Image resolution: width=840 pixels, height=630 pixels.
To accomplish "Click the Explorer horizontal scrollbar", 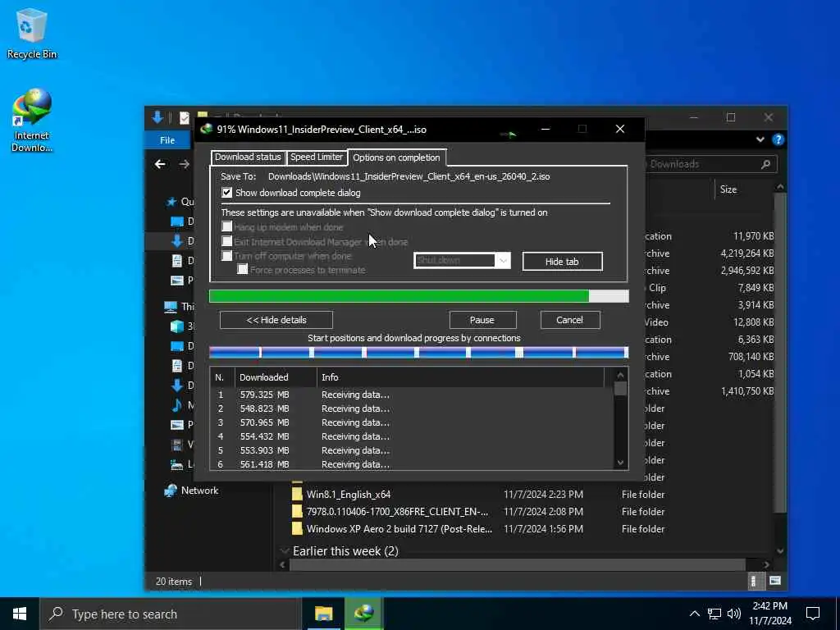I will [x=517, y=564].
